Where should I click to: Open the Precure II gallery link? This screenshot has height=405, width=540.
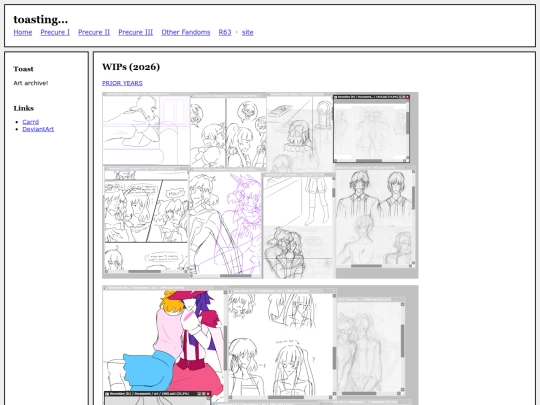(94, 32)
